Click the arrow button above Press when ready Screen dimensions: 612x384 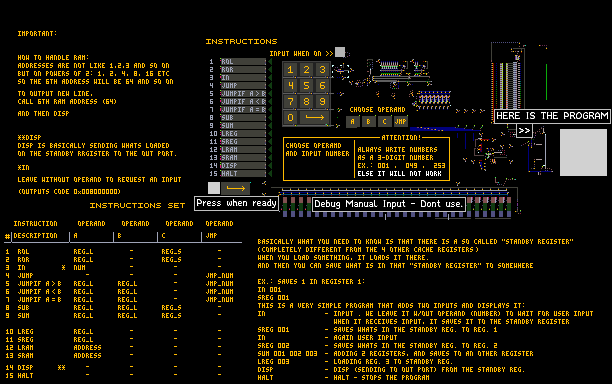236,188
